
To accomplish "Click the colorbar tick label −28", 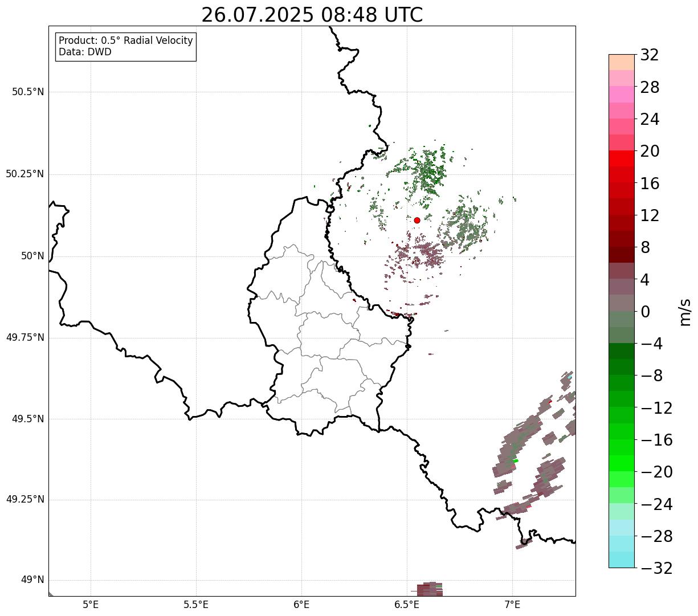I will [x=656, y=536].
